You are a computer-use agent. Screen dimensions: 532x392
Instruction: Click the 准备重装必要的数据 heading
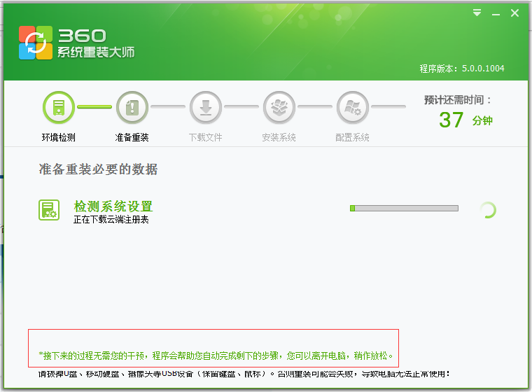(x=99, y=169)
